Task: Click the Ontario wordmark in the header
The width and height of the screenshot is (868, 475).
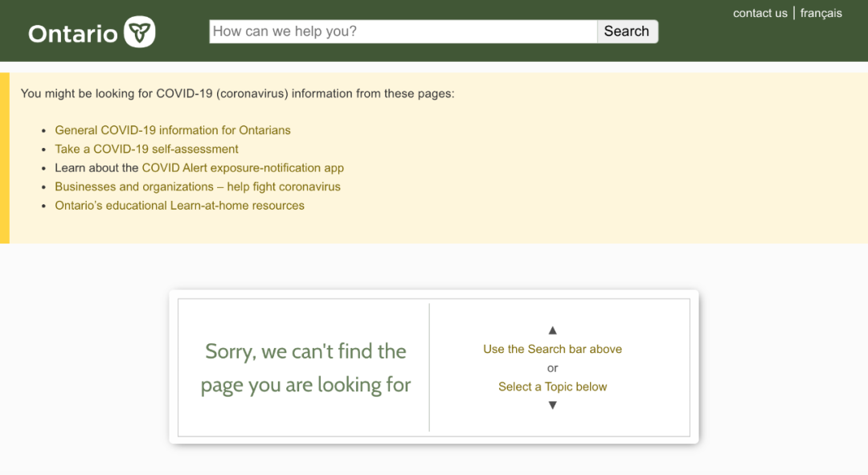Action: [x=73, y=35]
